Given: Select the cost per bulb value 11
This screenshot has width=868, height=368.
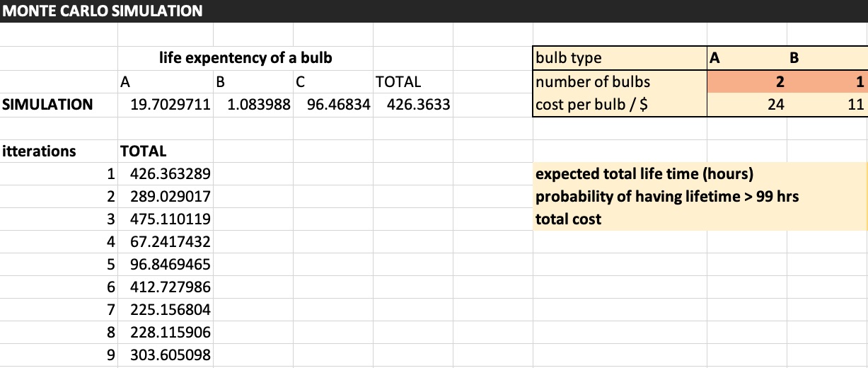Looking at the screenshot, I should [x=827, y=105].
